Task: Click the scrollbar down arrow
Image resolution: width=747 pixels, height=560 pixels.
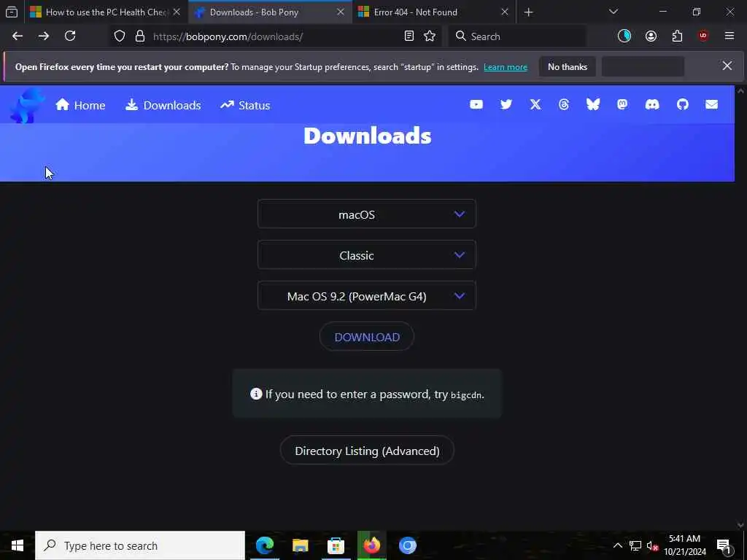Action: click(740, 525)
